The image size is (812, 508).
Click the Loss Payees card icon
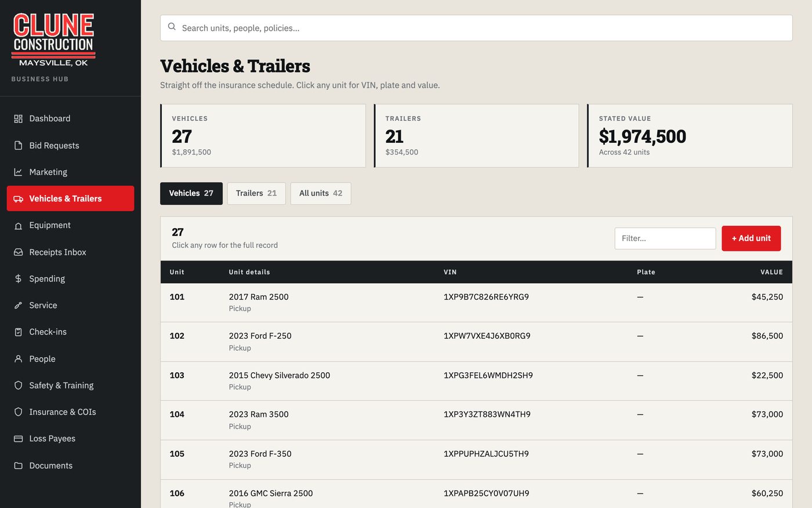tap(18, 439)
